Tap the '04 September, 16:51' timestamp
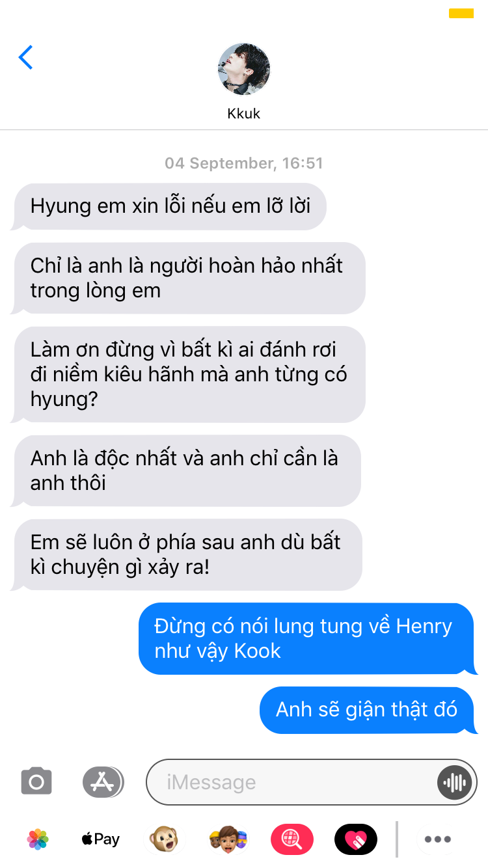488x868 pixels. tap(244, 163)
